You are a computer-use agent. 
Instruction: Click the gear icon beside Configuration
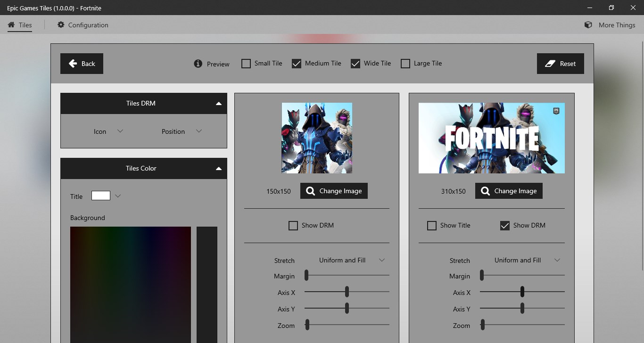click(61, 24)
